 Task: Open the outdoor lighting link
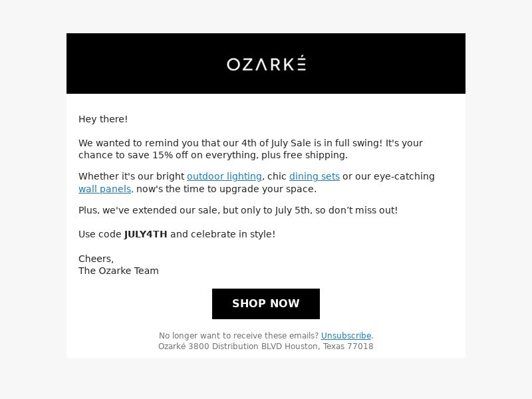point(224,176)
